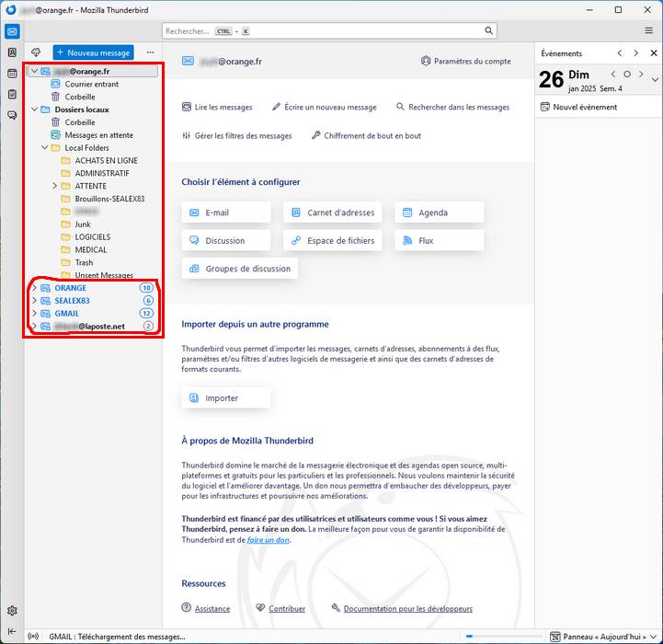Click Écrire un nouveau message

tap(325, 107)
